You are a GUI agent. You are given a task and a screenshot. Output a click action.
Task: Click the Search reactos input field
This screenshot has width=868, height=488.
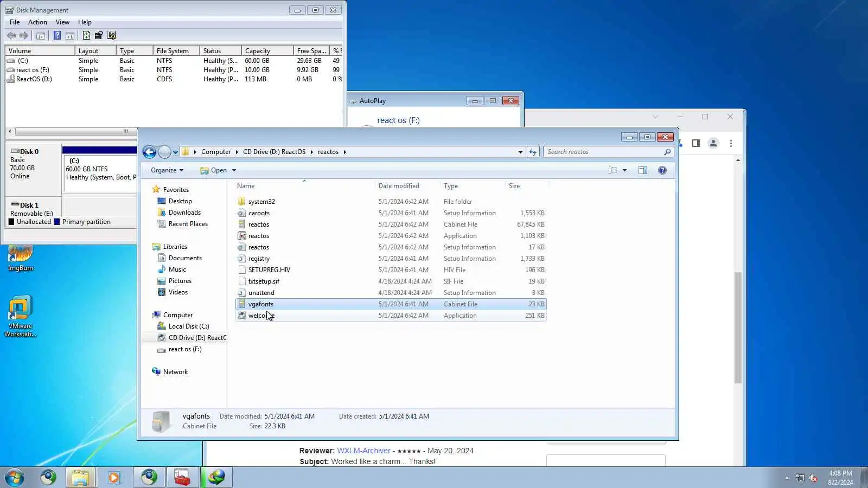(x=603, y=152)
